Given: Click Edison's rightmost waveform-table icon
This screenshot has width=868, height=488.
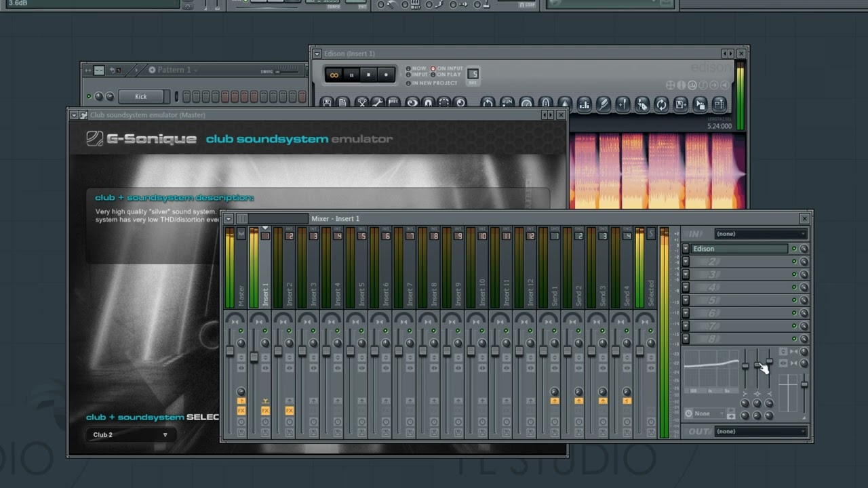Looking at the screenshot, I should pyautogui.click(x=719, y=104).
